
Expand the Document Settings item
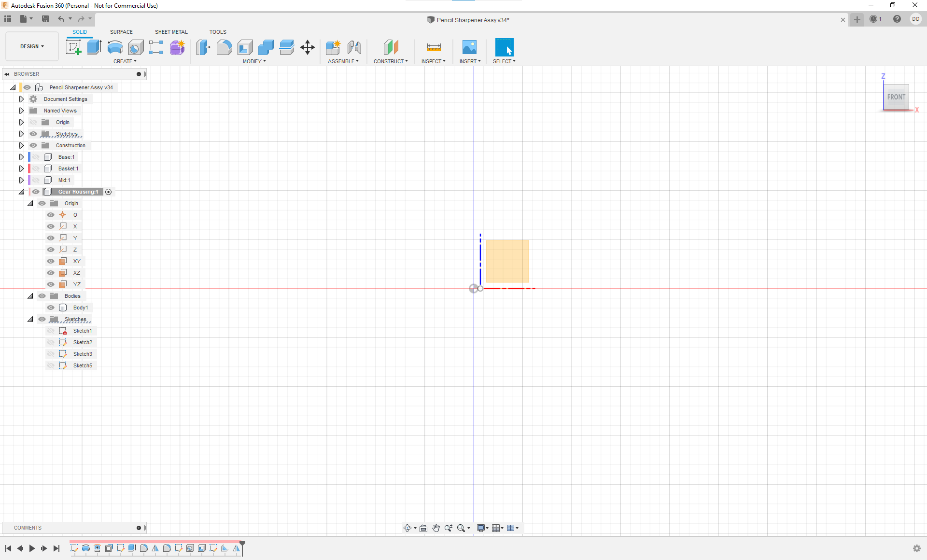(x=21, y=98)
